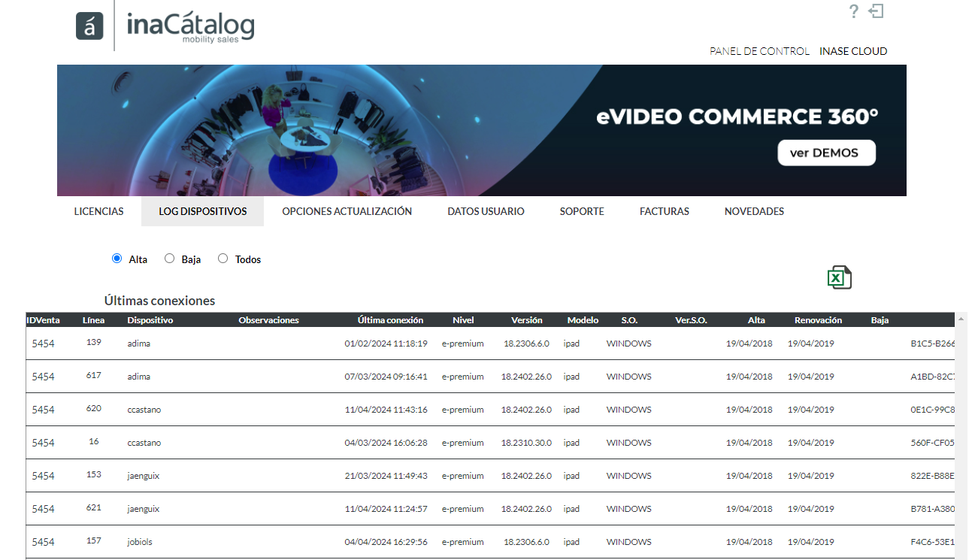This screenshot has width=975, height=560.
Task: Open the OPCIONES ACTUALIZACIÓN tab
Action: coord(347,211)
